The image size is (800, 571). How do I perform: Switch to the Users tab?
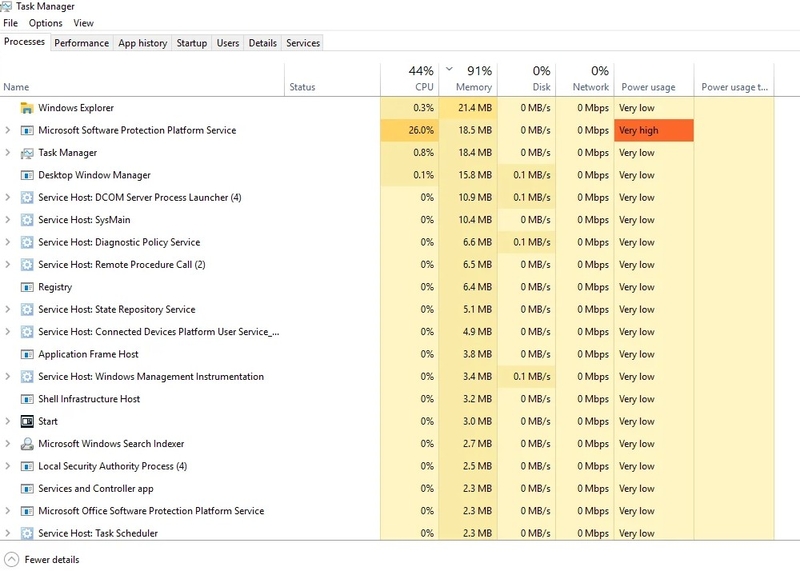[x=228, y=43]
